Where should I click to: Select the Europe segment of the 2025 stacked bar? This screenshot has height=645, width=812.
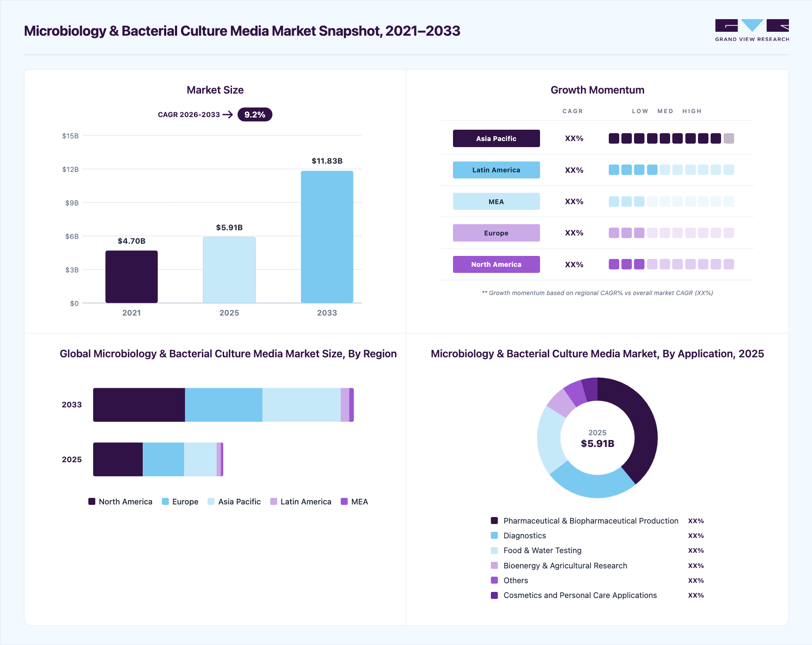click(163, 459)
